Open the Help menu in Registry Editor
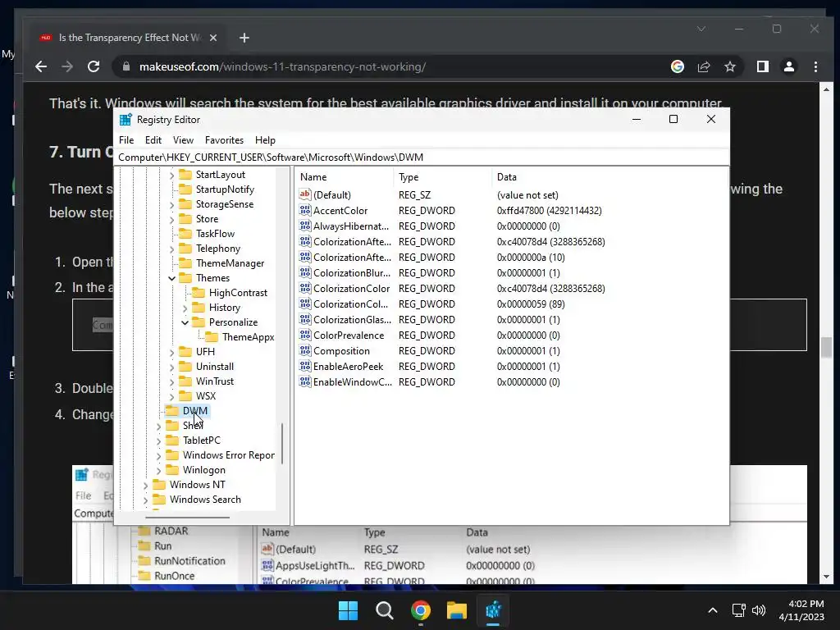The width and height of the screenshot is (840, 630). [265, 139]
